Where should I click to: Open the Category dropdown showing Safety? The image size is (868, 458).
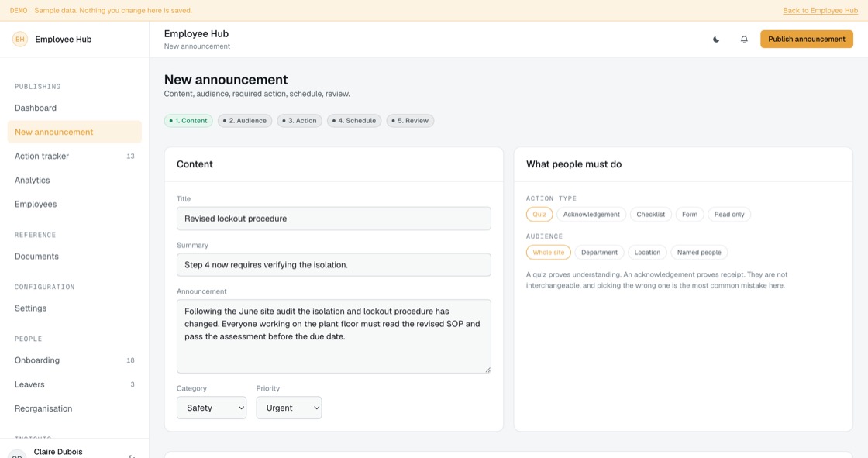coord(212,408)
